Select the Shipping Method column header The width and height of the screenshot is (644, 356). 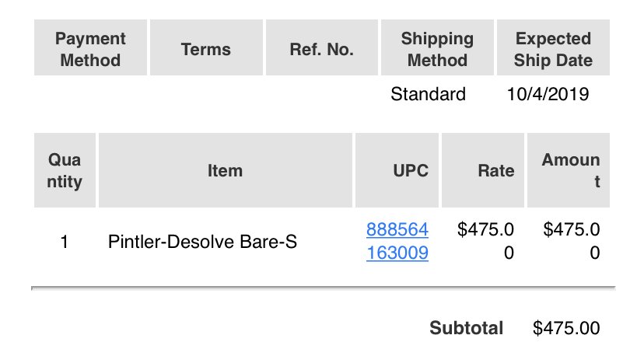click(x=437, y=47)
